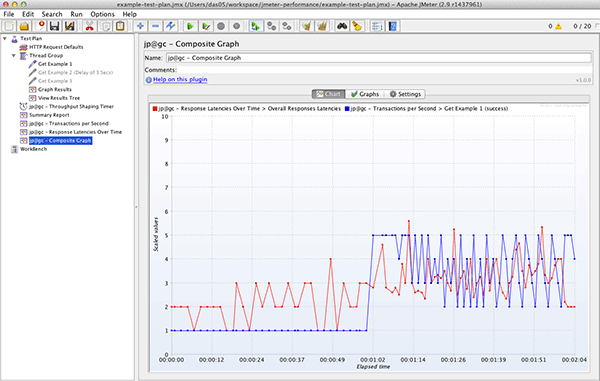Viewport: 600px width, 381px height.
Task: Open the Edit menu
Action: tap(28, 14)
